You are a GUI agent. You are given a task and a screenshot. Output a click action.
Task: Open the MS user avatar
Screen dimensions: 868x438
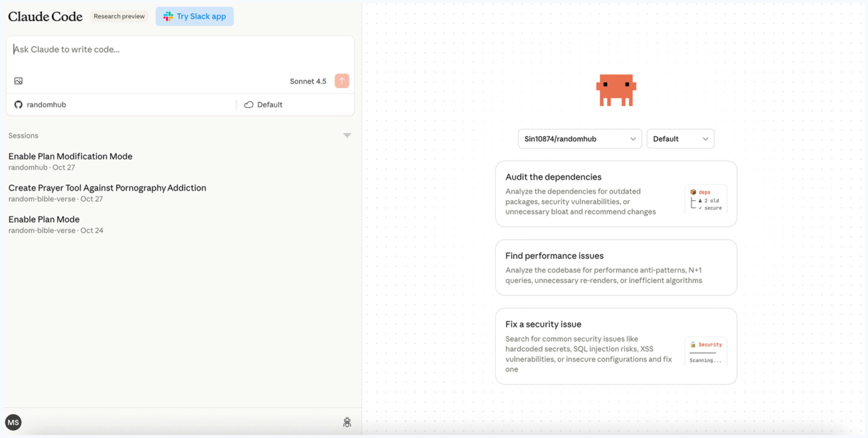(13, 422)
